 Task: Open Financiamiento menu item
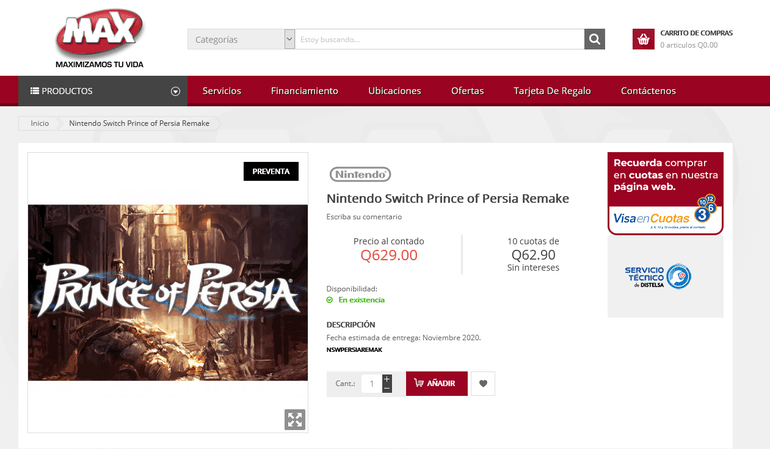304,91
